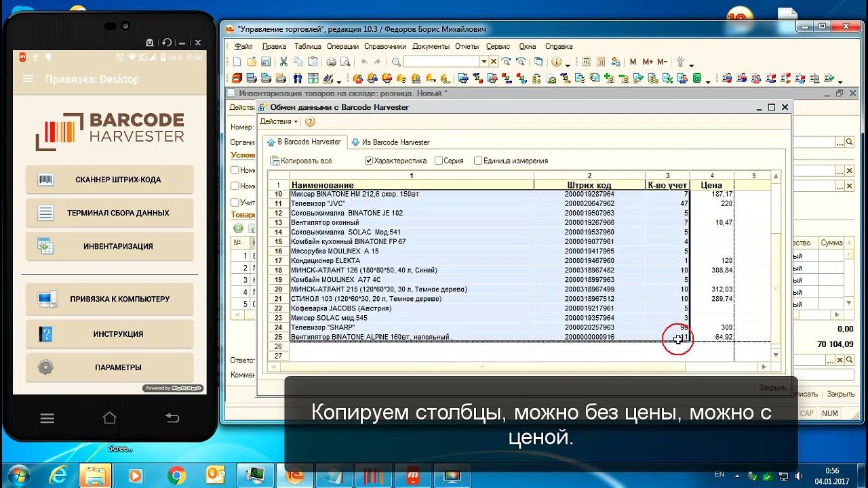
Task: Click the Paste toolbar icon
Action: [x=312, y=62]
